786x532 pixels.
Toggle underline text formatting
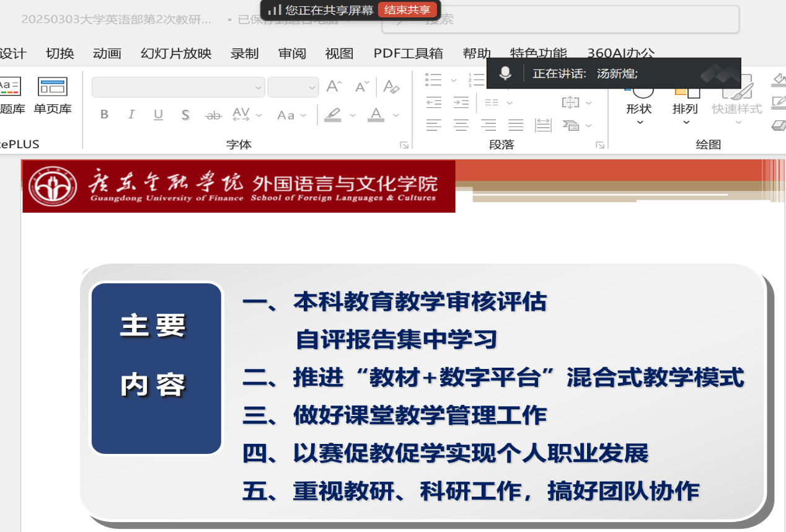[x=158, y=115]
